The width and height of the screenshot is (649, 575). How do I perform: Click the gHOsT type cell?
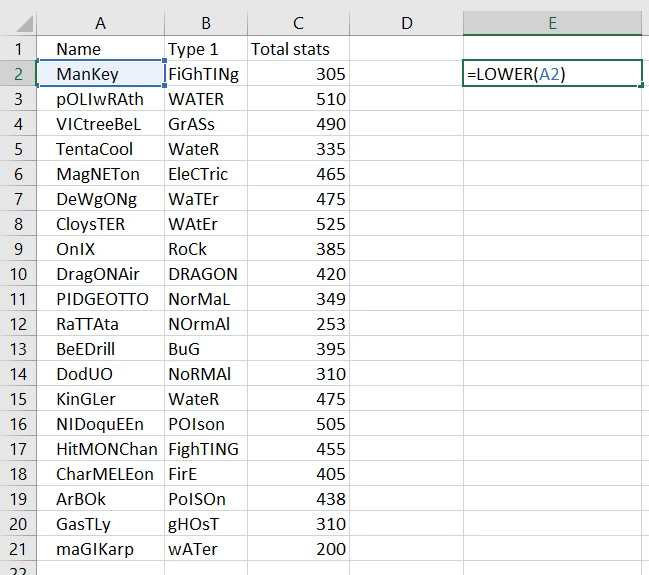pos(206,524)
